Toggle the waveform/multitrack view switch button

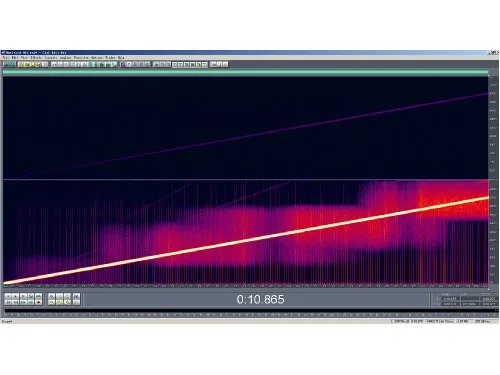click(x=9, y=64)
